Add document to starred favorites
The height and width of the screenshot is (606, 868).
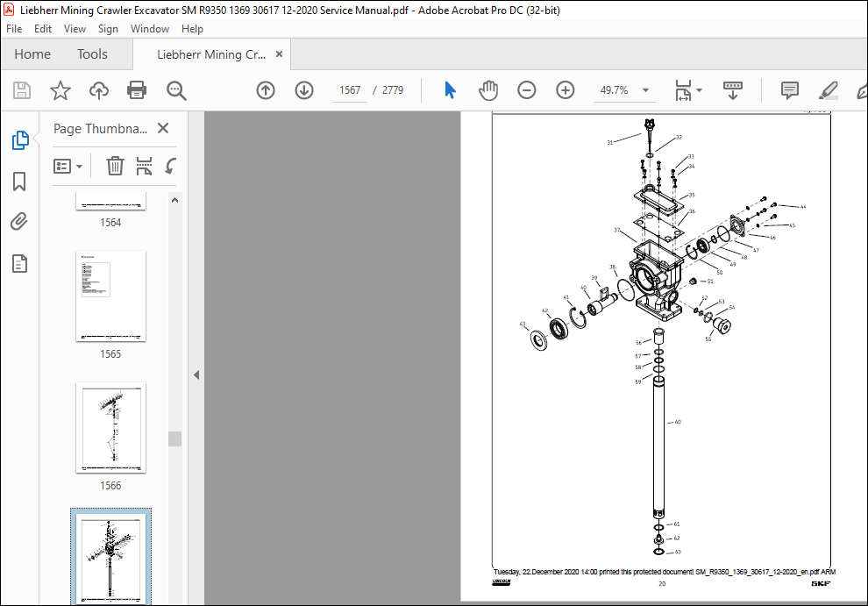tap(60, 90)
